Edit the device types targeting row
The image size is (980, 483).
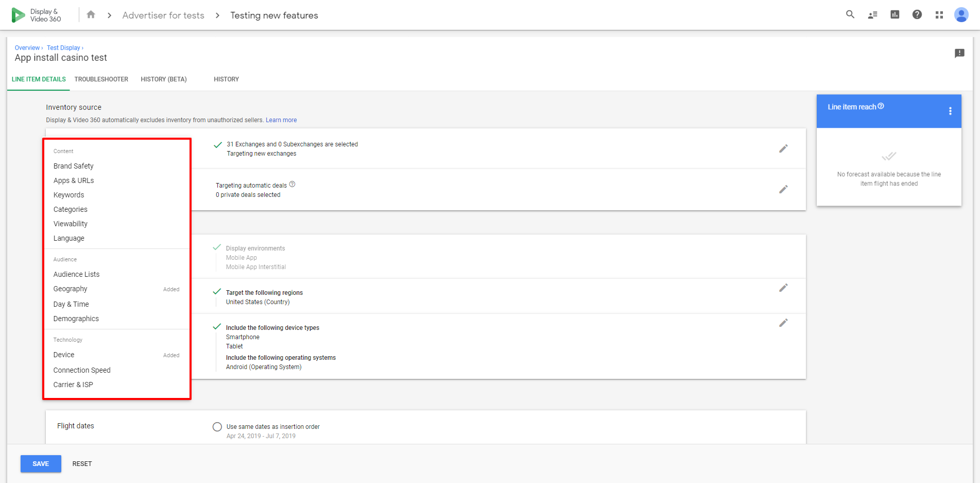783,323
